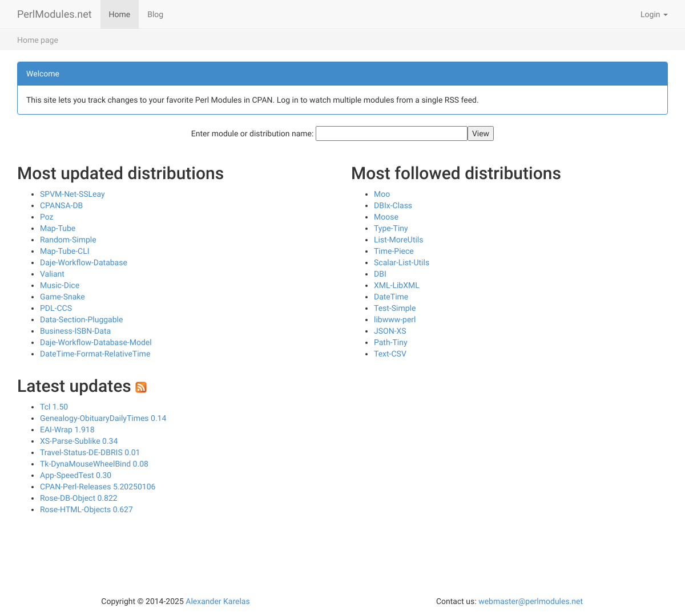Open CPAN-Perl-Releases 5.20250106 update

[x=98, y=487]
